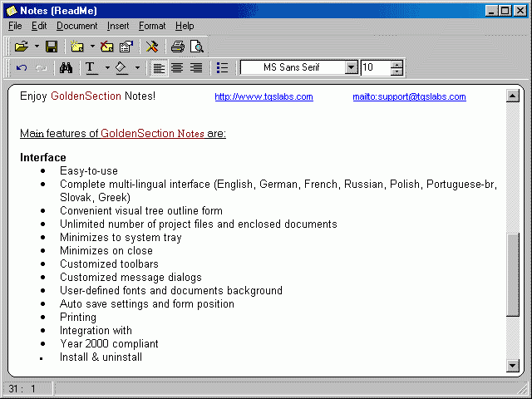The image size is (532, 399).
Task: Click the Delete document icon with red X
Action: (107, 47)
